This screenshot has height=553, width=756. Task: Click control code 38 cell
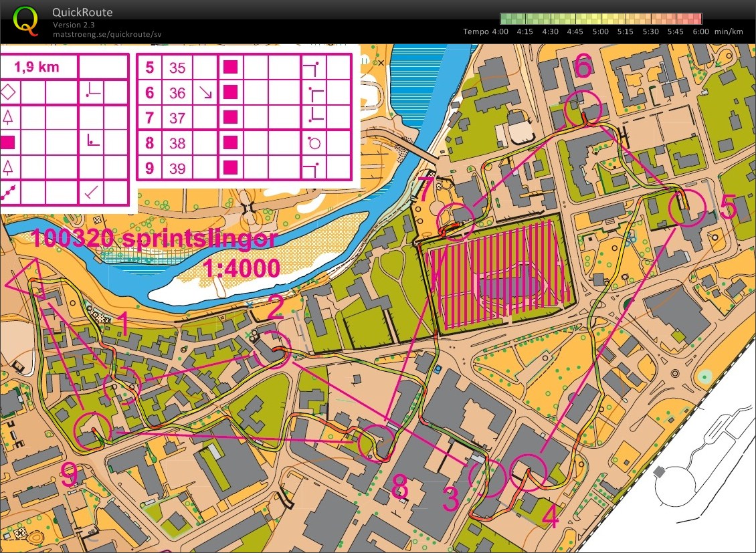(177, 143)
